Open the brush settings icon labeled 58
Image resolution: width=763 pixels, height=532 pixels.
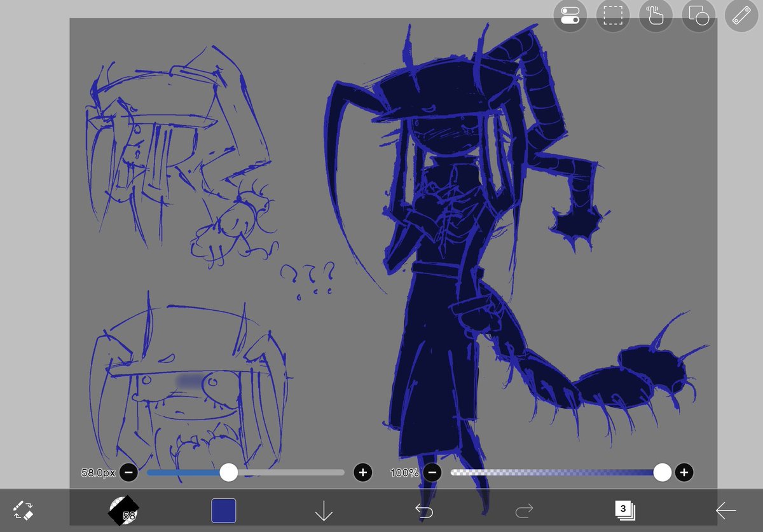click(123, 510)
